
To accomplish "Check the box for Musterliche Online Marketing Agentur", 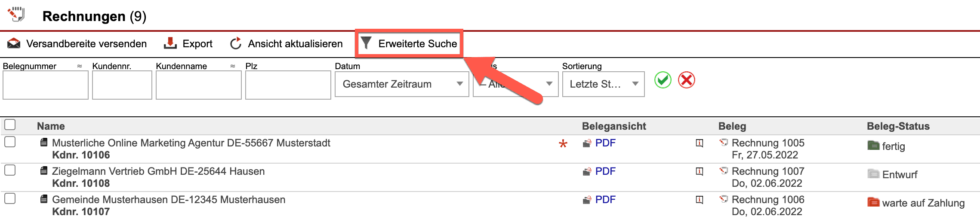I will (x=10, y=142).
